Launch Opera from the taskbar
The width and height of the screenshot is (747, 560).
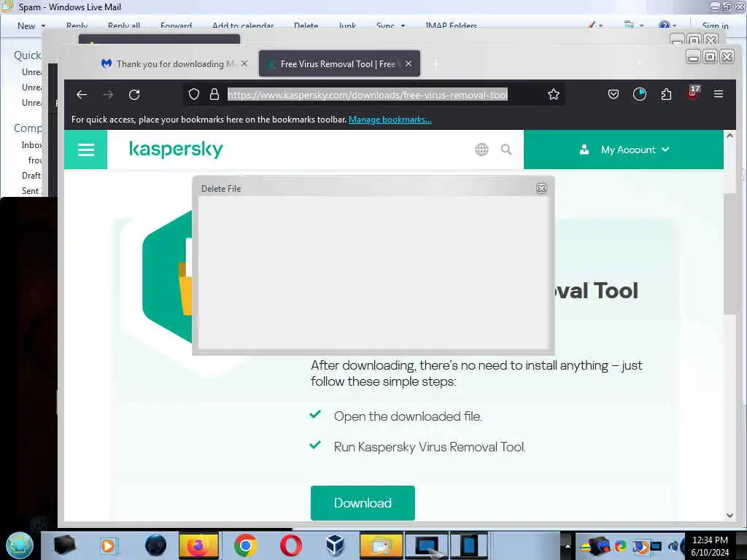tap(290, 545)
